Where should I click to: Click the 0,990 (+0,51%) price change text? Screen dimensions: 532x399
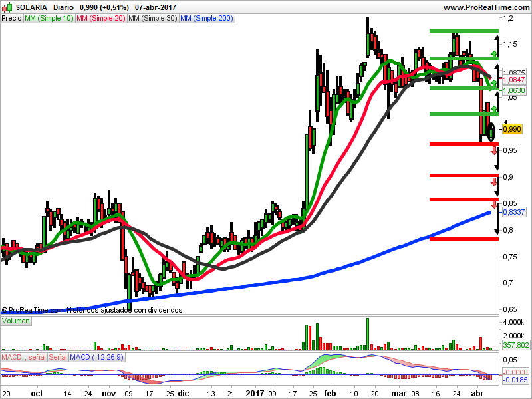[x=104, y=7]
